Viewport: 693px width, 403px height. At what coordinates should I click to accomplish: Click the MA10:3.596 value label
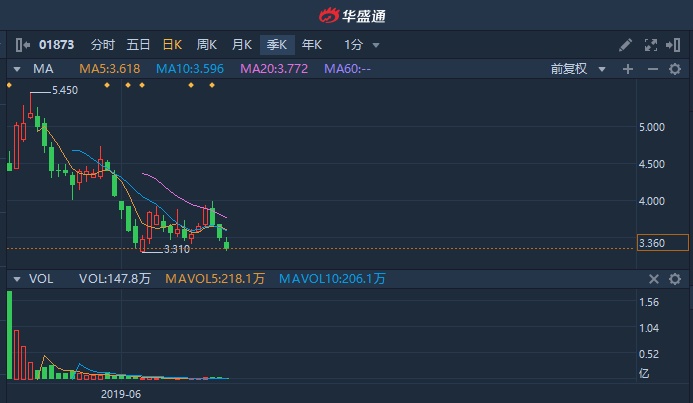coord(190,69)
